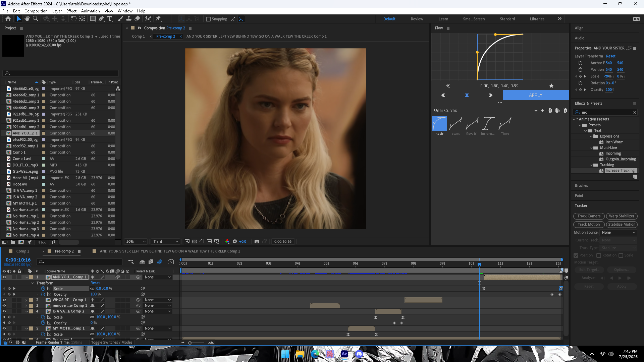Open Adobe After Effects in the taskbar
The image size is (644, 362).
click(x=344, y=354)
